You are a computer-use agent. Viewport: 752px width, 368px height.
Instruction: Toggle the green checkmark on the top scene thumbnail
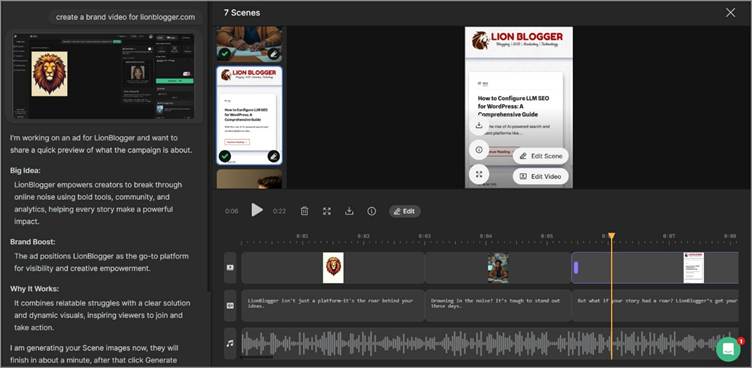click(224, 54)
